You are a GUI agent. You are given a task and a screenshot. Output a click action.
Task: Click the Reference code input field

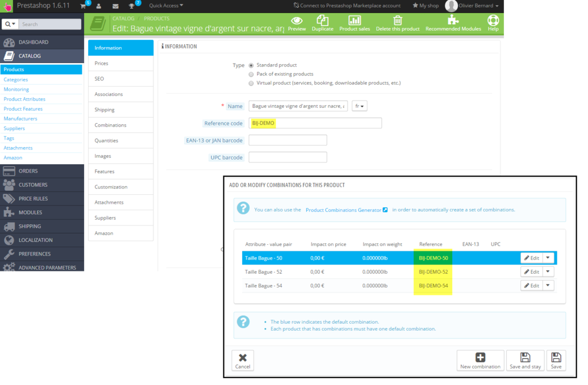315,123
